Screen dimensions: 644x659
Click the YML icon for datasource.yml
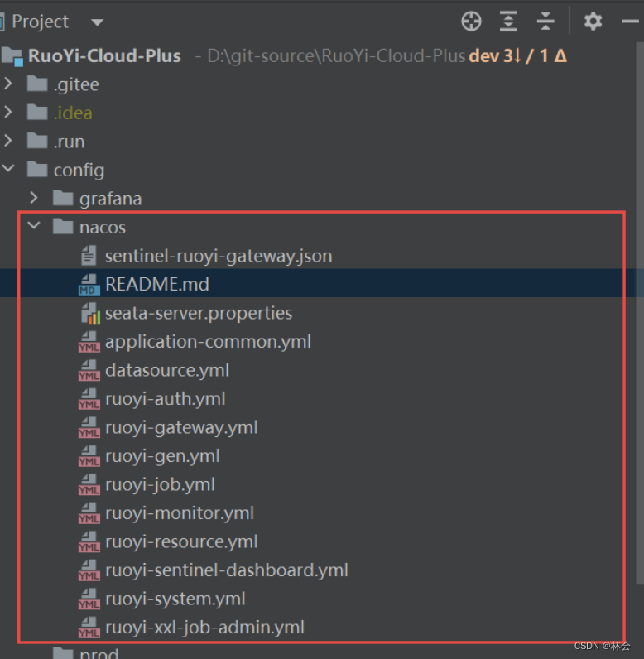89,370
